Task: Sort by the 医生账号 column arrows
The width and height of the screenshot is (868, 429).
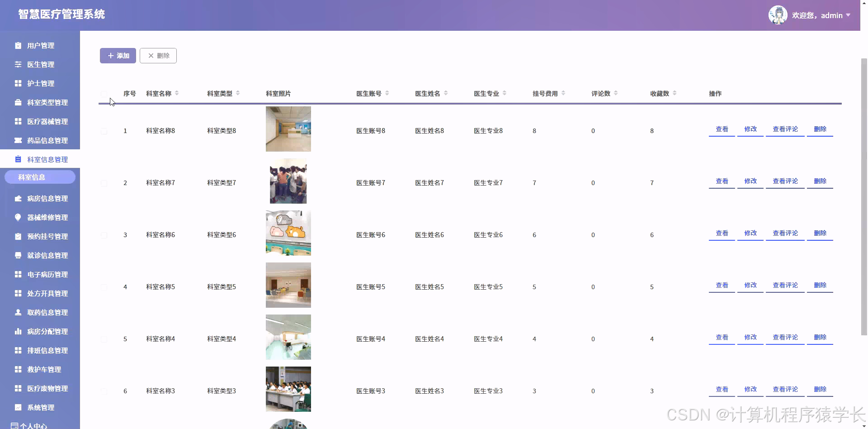Action: pos(387,93)
